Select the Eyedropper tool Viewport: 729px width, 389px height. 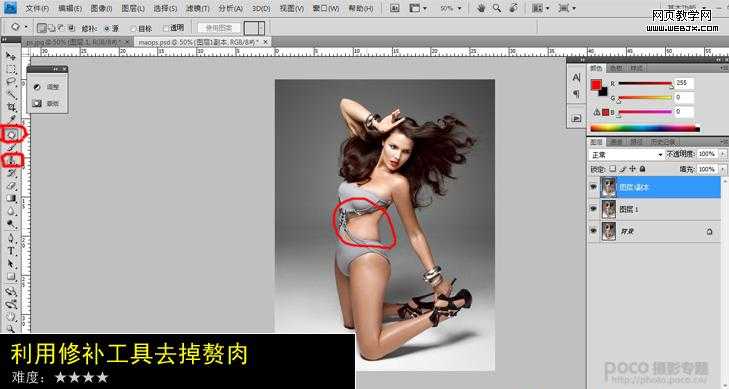(x=11, y=120)
